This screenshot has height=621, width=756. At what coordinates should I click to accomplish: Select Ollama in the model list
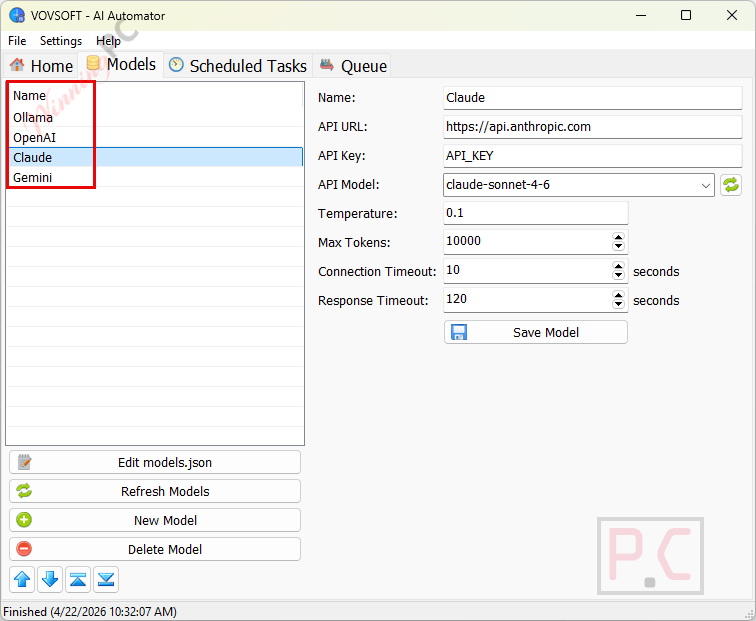(155, 117)
